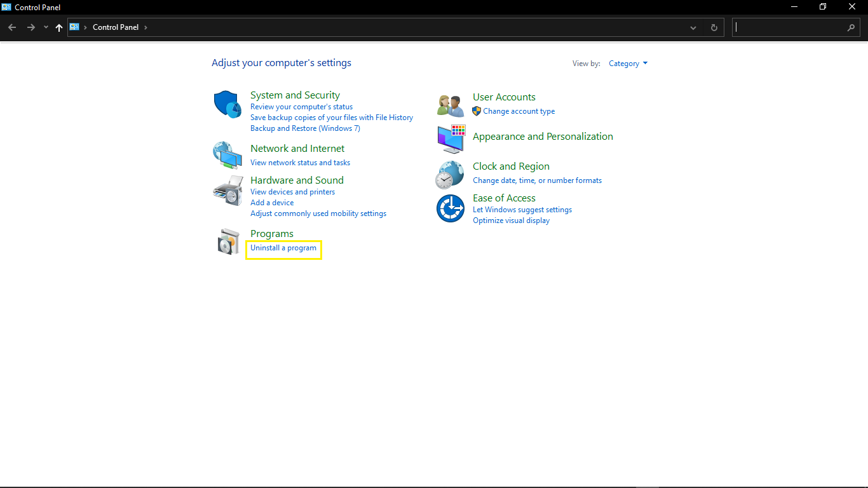Image resolution: width=868 pixels, height=488 pixels.
Task: Open Change date, time, or number formats
Action: click(537, 180)
